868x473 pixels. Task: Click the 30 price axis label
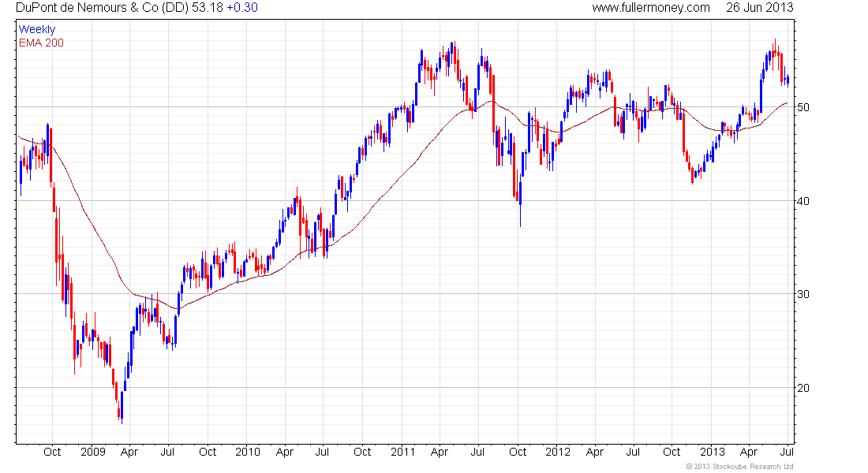(803, 294)
